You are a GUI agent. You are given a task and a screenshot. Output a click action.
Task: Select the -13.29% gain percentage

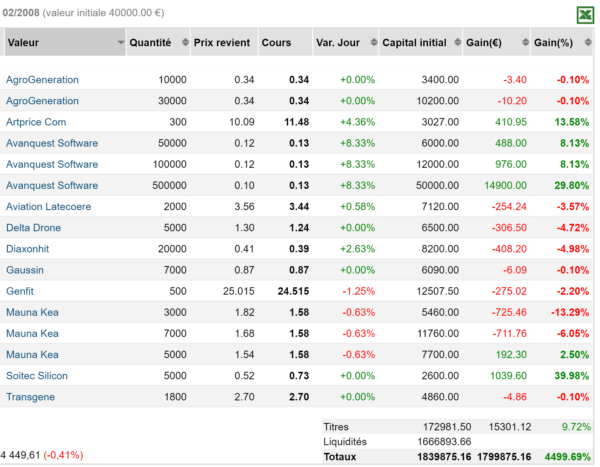pyautogui.click(x=570, y=312)
